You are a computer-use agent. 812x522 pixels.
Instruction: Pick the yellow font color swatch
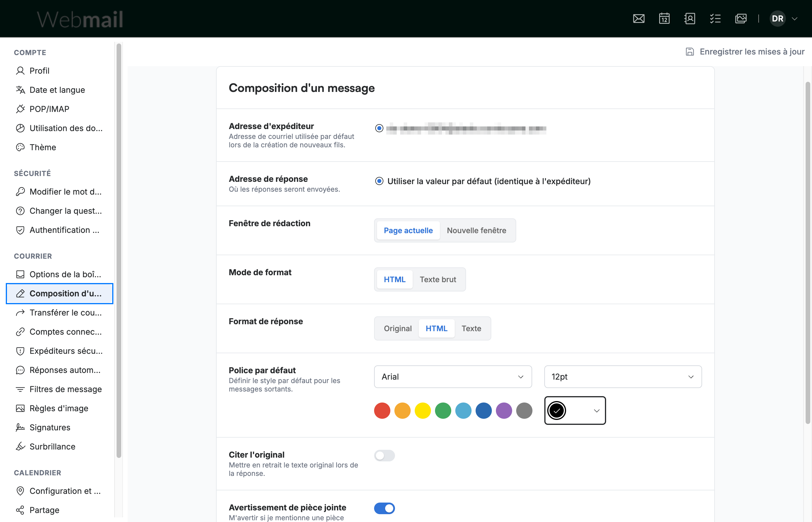(x=423, y=410)
